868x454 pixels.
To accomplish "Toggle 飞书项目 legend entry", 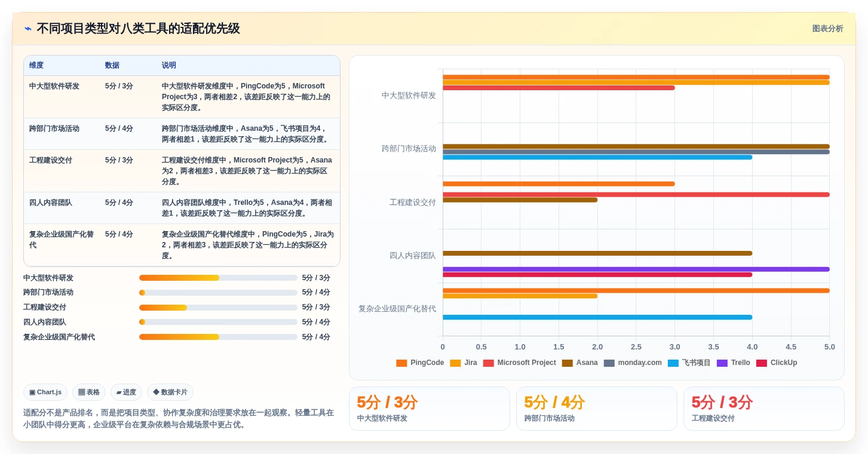I will [689, 363].
